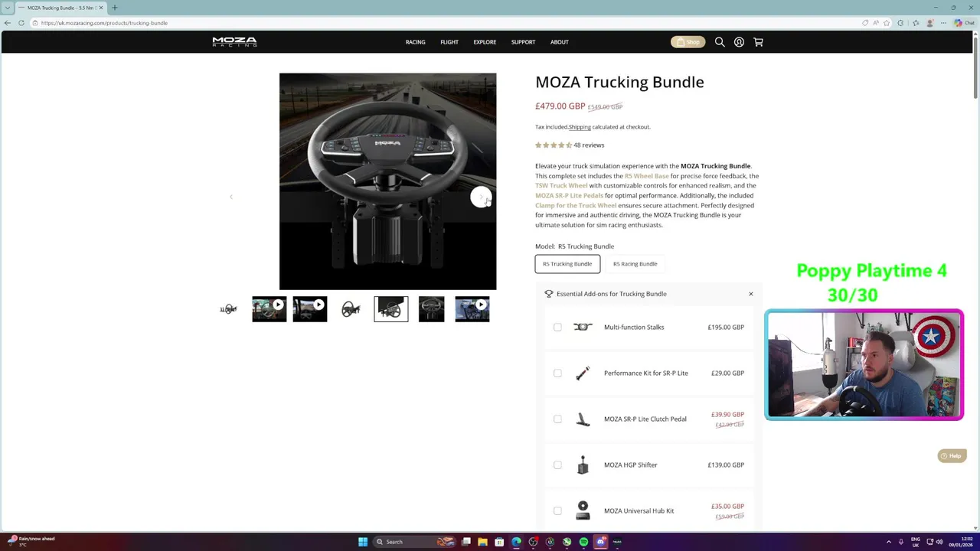Close the Essential Add-ons panel
This screenshot has height=551, width=980.
(751, 294)
